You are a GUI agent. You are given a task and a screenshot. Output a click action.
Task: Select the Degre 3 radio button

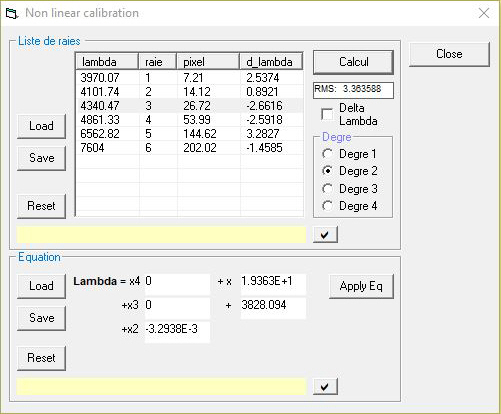(x=327, y=189)
